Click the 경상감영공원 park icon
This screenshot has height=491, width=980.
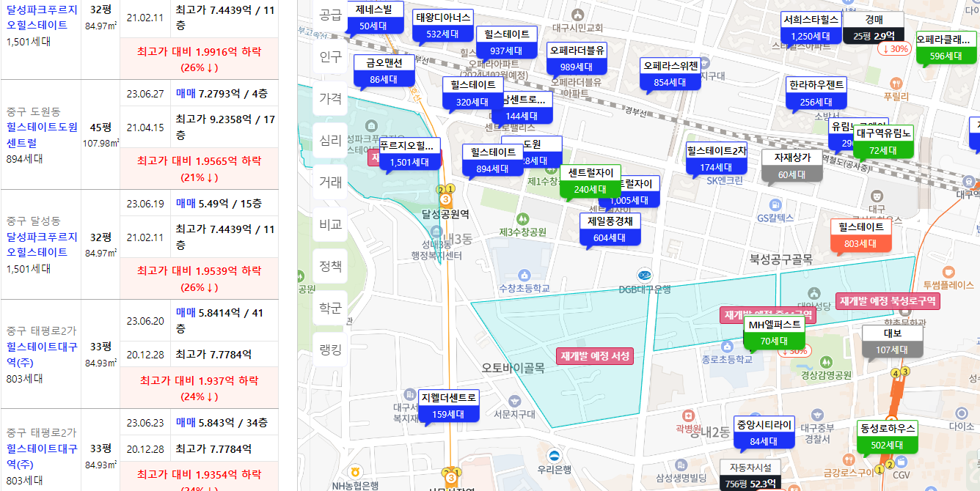pos(826,361)
